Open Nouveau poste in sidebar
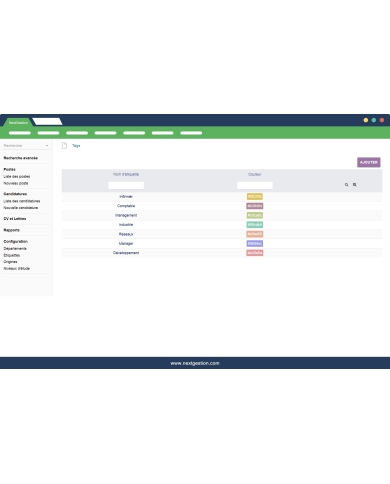The height and width of the screenshot is (484, 390). pyautogui.click(x=16, y=183)
